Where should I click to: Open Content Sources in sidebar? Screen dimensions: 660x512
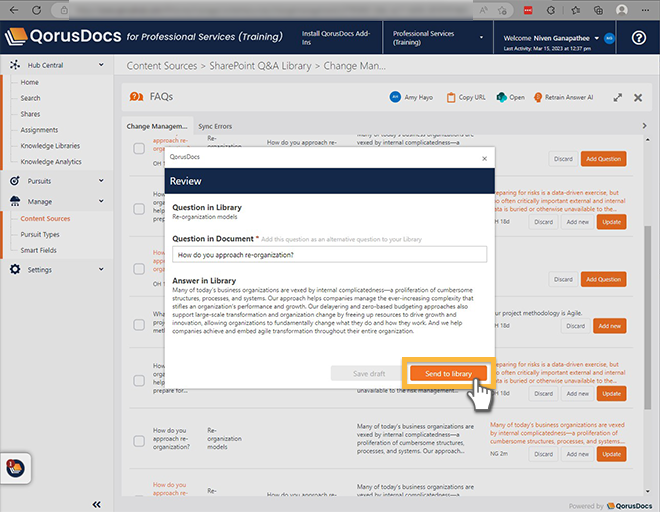[45, 219]
